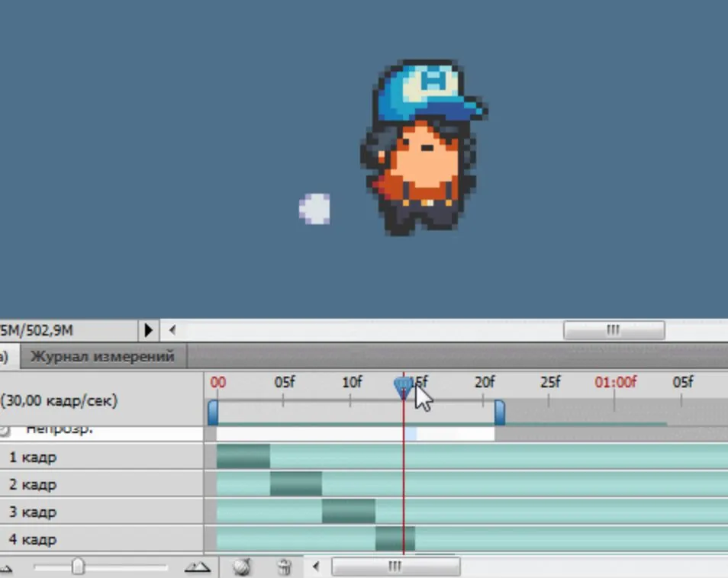
Task: Click the work area start marker
Action: coord(213,413)
